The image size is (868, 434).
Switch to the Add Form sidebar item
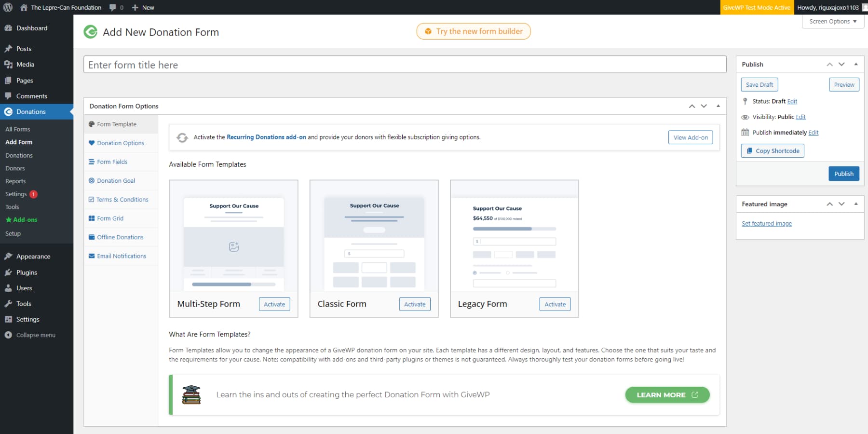[x=19, y=142]
